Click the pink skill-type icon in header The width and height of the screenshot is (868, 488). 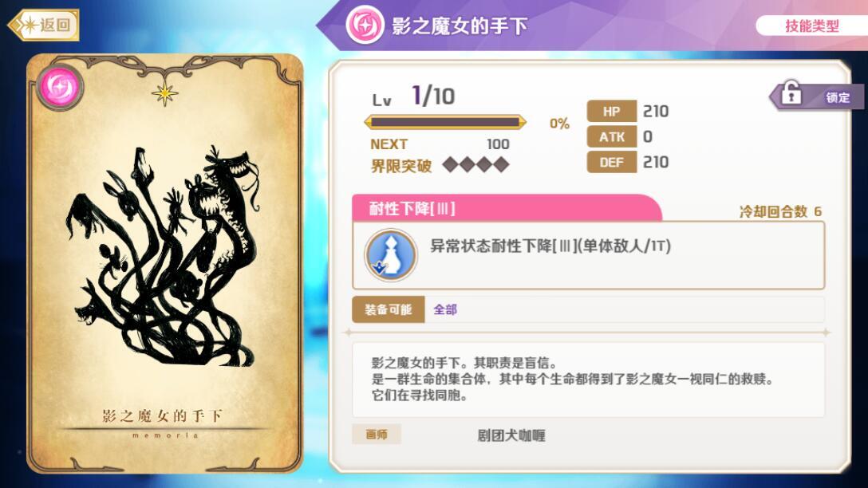tap(365, 25)
